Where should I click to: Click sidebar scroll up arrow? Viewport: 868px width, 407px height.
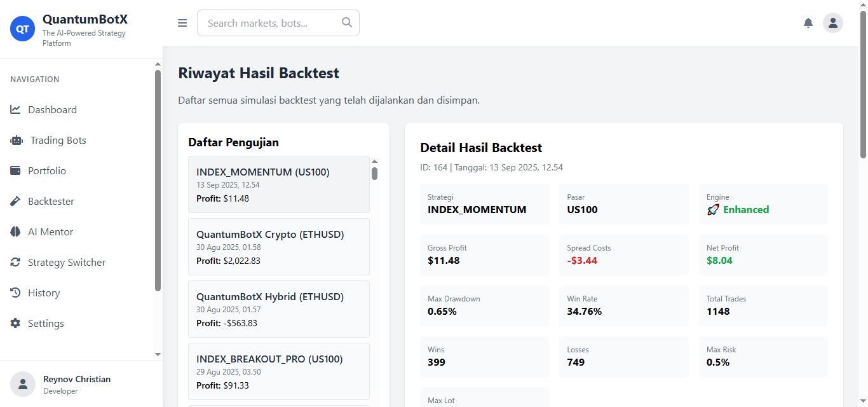(158, 64)
